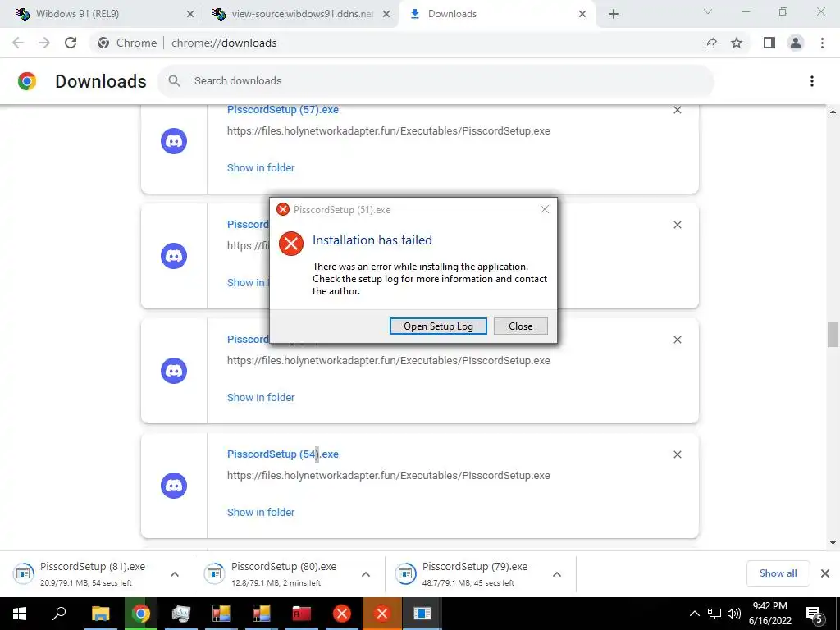The width and height of the screenshot is (840, 630).
Task: Open the notification center icon
Action: [x=815, y=614]
